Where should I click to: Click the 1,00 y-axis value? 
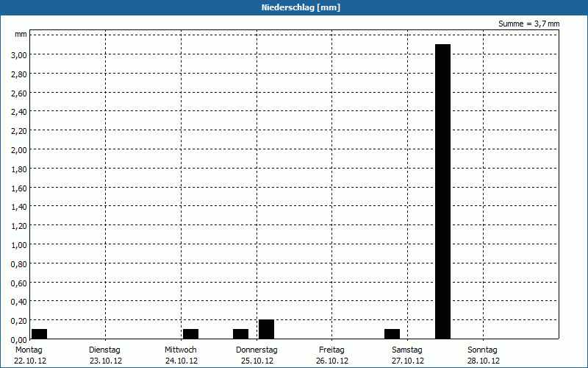pos(19,245)
